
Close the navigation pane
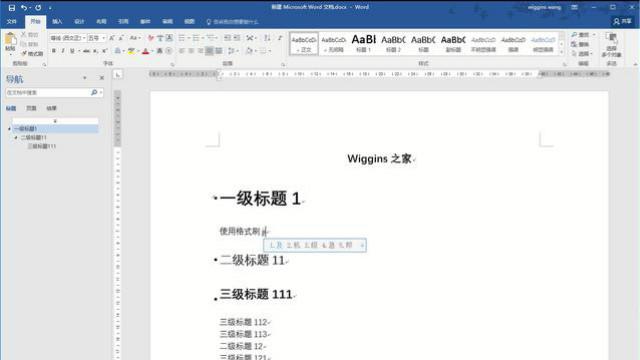pyautogui.click(x=102, y=78)
